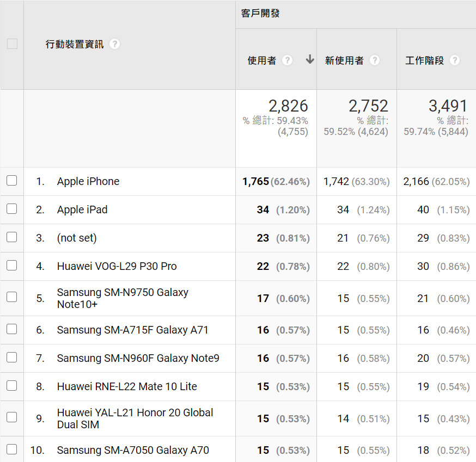This screenshot has height=462, width=476.
Task: Open Samsung SM-N9750 Galaxy Note10+ link
Action: tap(123, 298)
